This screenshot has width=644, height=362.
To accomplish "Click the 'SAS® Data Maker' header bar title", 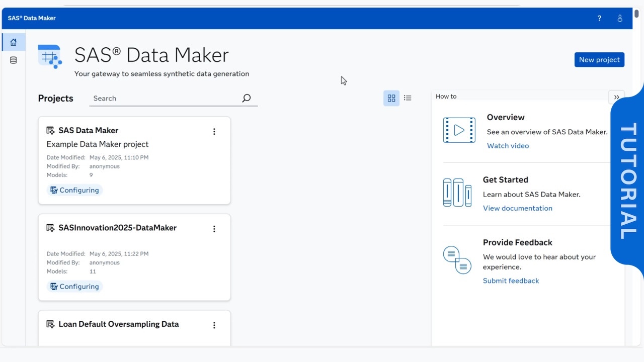I will point(32,18).
